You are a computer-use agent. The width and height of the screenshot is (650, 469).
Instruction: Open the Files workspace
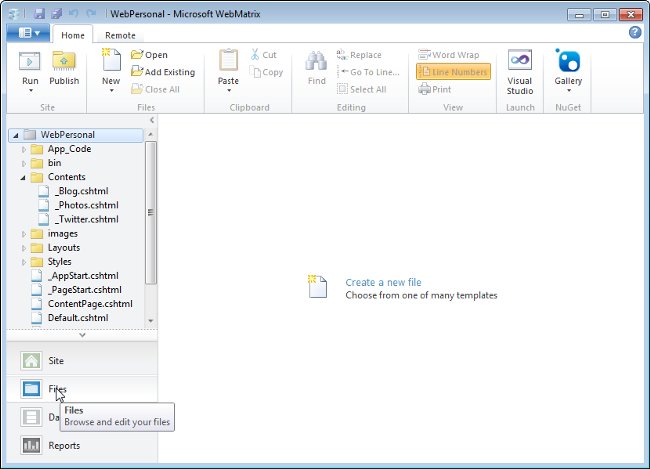pos(82,389)
